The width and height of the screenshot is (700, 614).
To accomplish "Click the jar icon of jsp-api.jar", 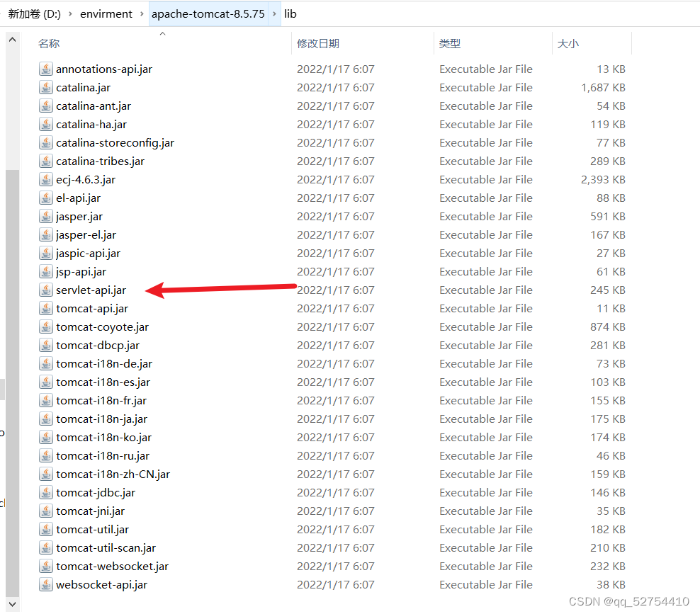I will coord(45,272).
